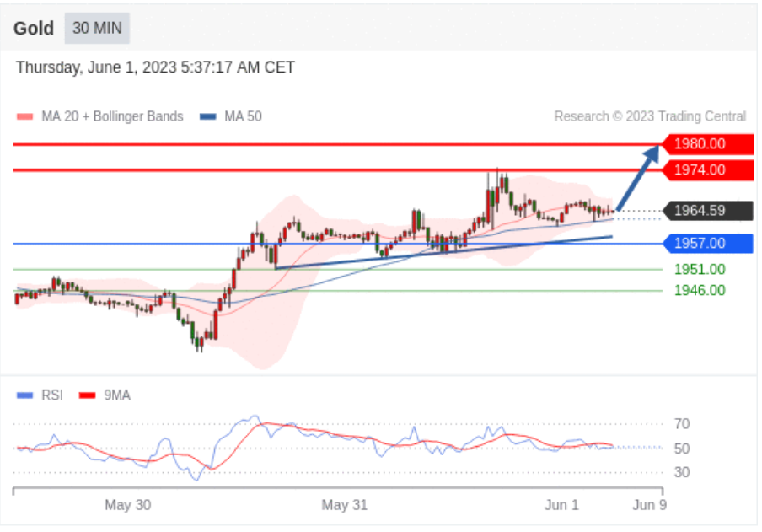Screen dimensions: 762x532
Task: Click the red 9MA legend swatch
Action: click(88, 395)
